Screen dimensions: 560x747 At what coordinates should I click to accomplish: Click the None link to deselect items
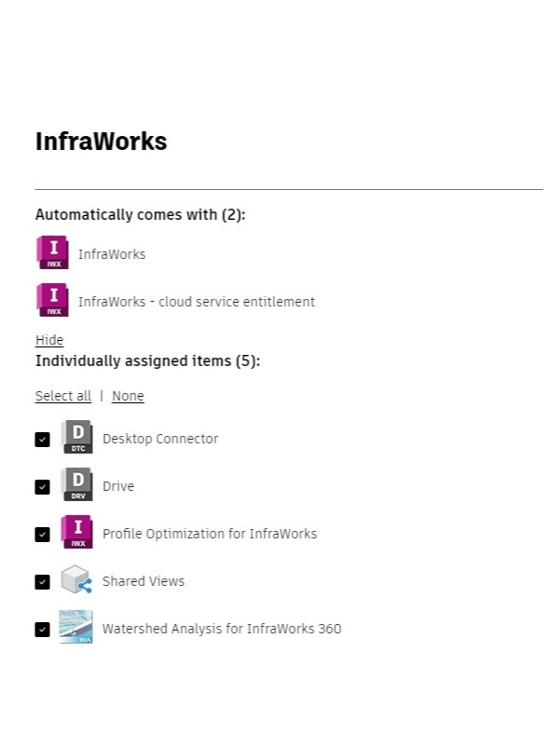(x=128, y=396)
